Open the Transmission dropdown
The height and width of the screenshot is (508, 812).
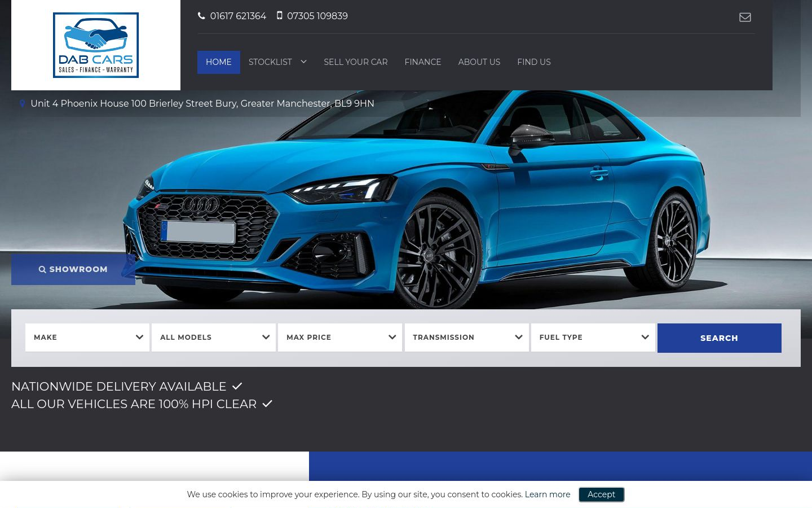[x=467, y=338]
